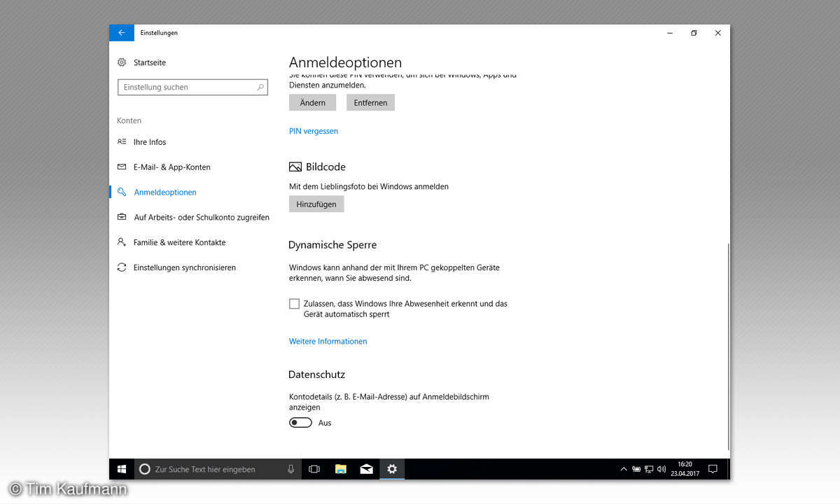Click the briefcase icon for work account access
840x504 pixels.
122,218
